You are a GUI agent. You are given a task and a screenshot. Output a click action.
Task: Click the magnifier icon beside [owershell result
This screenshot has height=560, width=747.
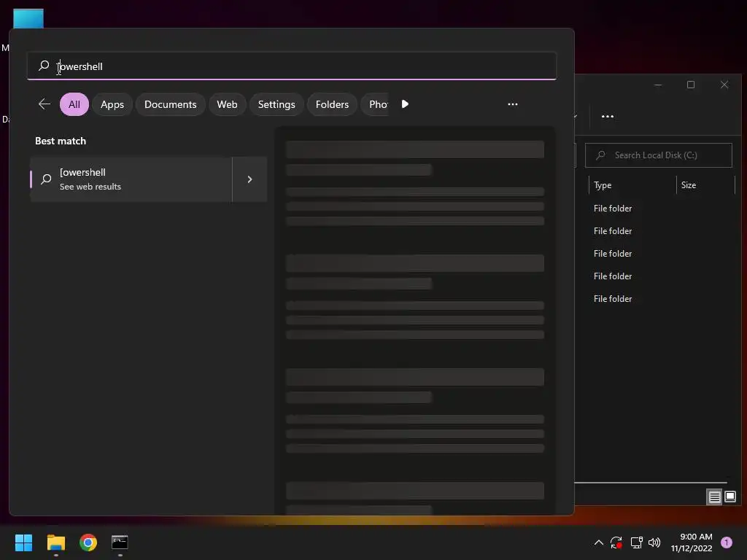(x=46, y=179)
